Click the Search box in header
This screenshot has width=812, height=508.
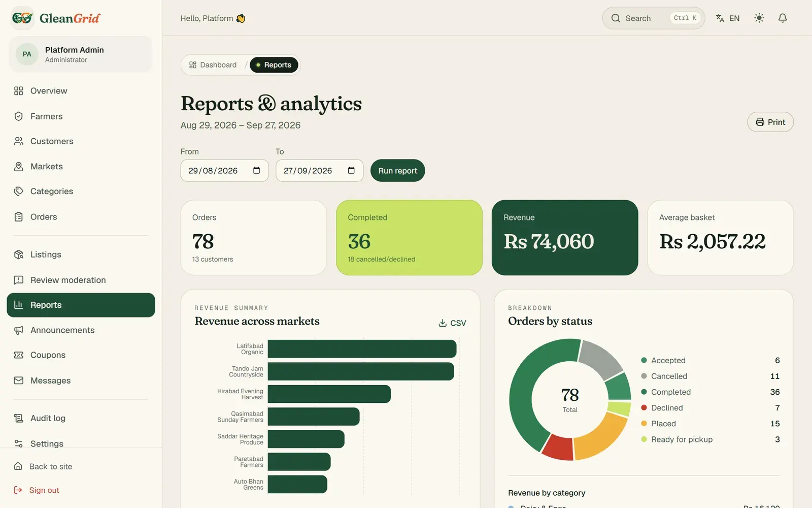[x=654, y=18]
